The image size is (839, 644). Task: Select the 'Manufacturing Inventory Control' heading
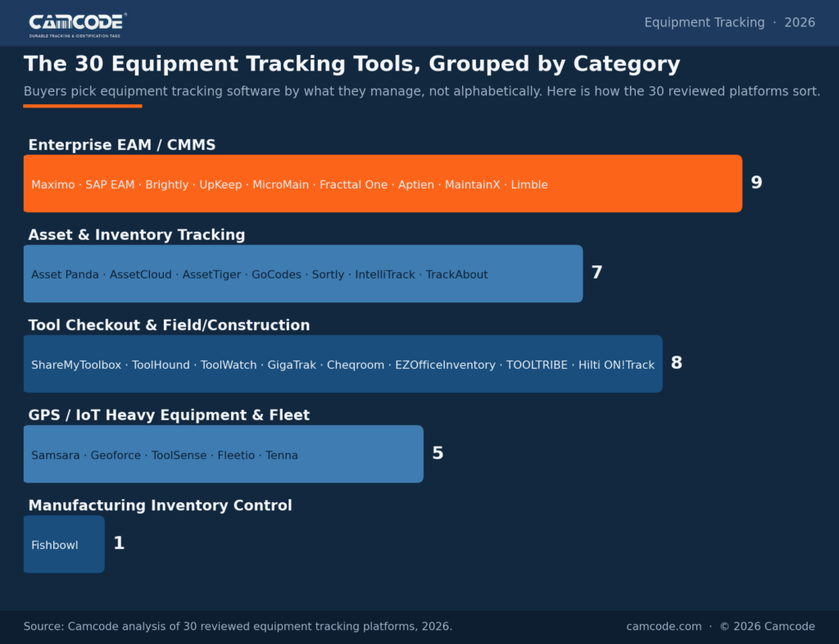pos(160,506)
